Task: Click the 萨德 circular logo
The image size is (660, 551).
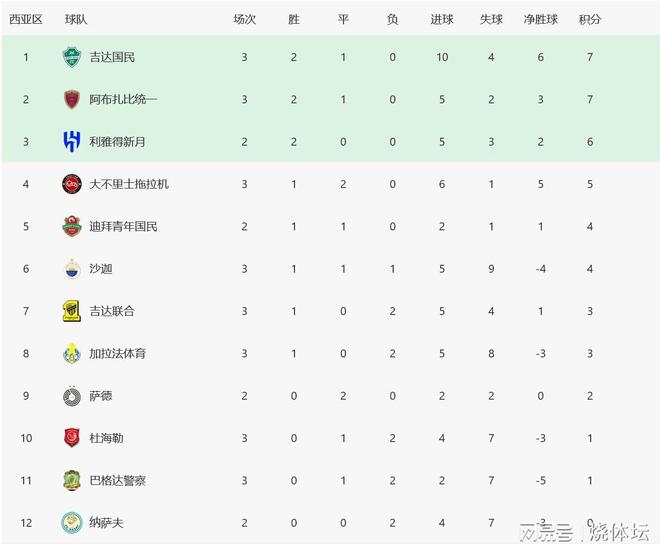Action: pyautogui.click(x=71, y=396)
